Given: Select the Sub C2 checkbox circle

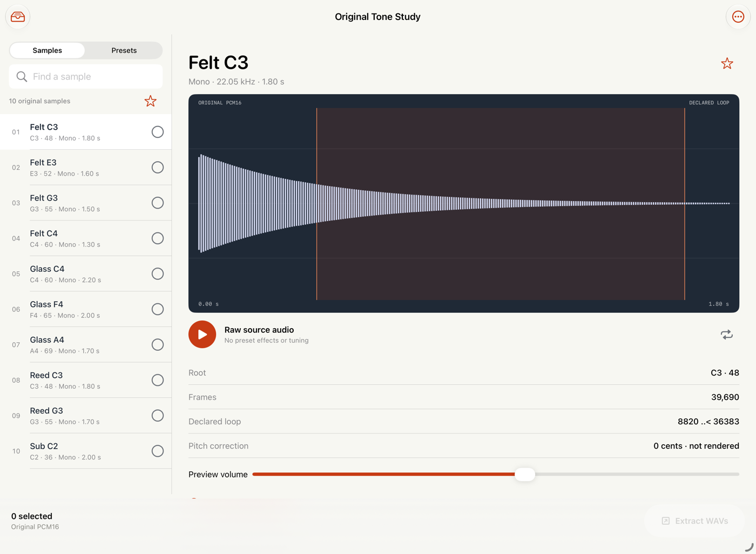Looking at the screenshot, I should click(158, 451).
